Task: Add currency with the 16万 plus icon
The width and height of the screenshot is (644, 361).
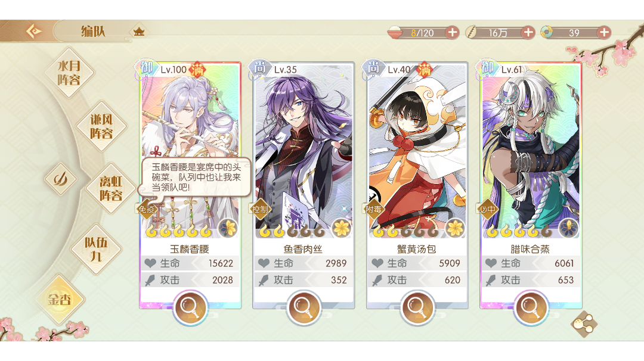Action: click(528, 32)
